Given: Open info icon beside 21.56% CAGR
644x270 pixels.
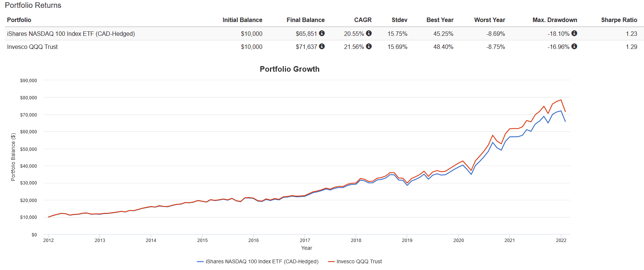Looking at the screenshot, I should point(369,46).
